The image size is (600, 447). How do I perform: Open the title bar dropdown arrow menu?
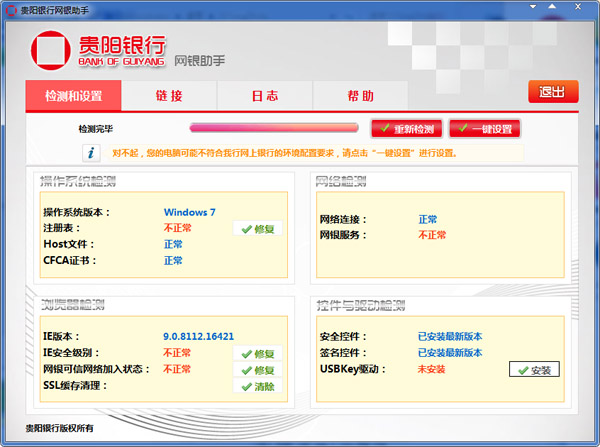tap(533, 7)
